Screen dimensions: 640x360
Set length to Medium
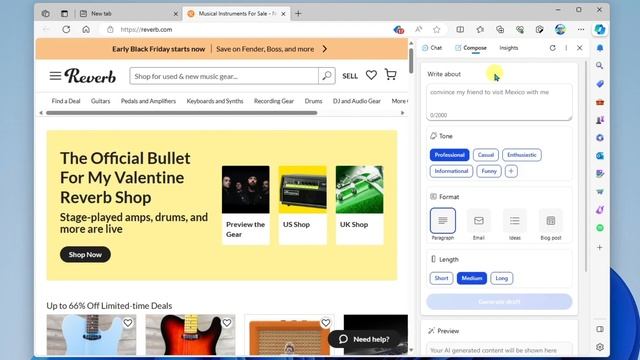point(471,278)
